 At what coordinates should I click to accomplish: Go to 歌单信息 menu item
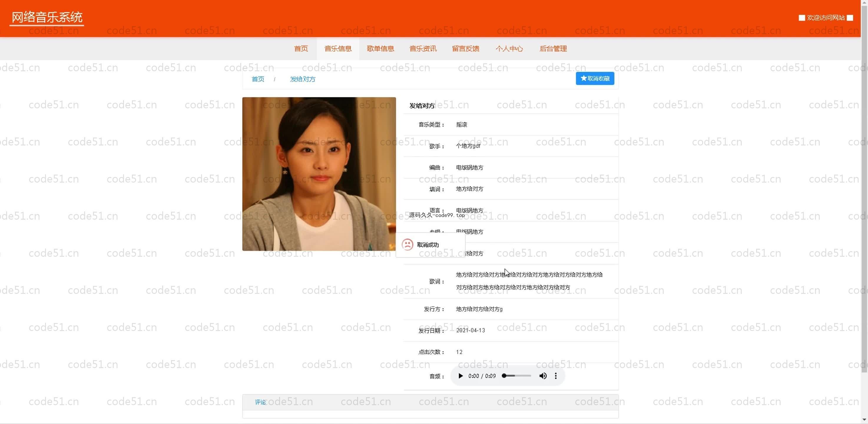(x=380, y=49)
